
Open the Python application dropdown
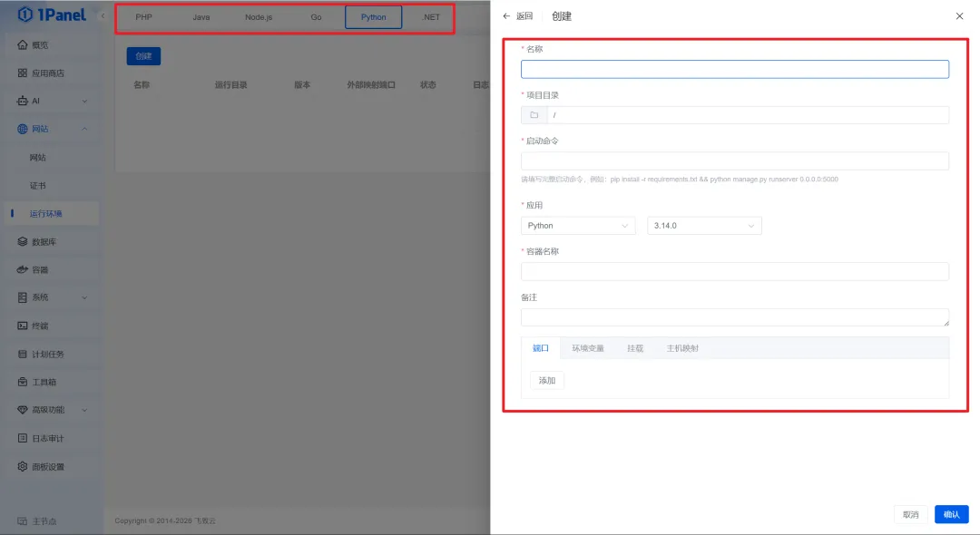pyautogui.click(x=578, y=226)
